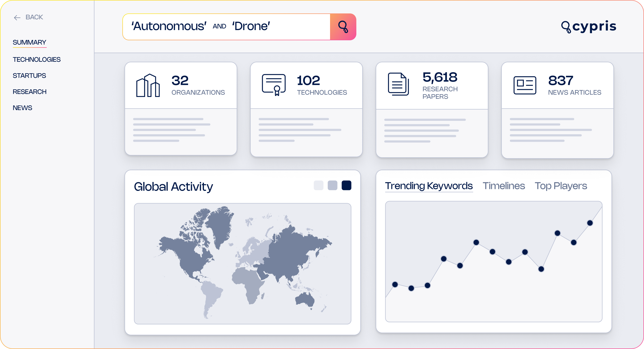Select the medium lavender map swatch
Image resolution: width=644 pixels, height=349 pixels.
coord(332,185)
